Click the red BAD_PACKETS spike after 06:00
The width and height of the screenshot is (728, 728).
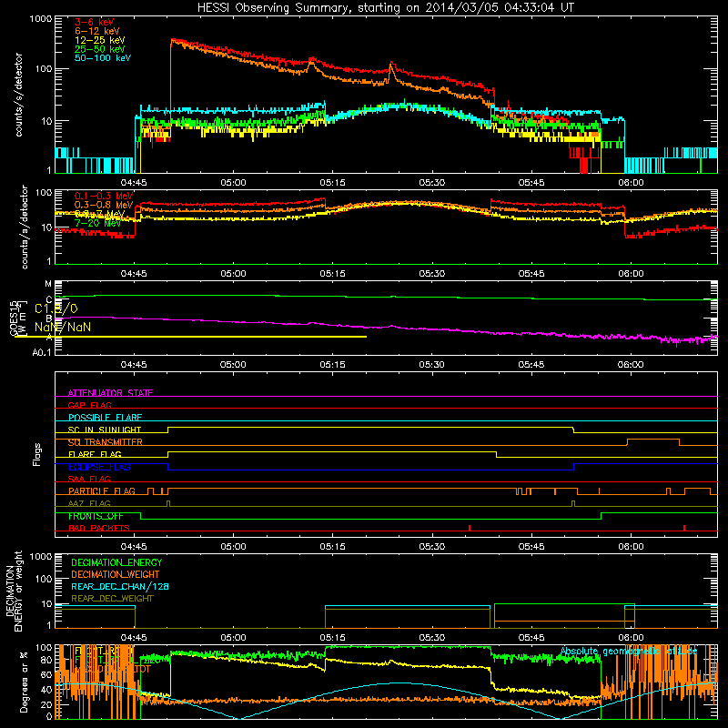click(x=684, y=528)
